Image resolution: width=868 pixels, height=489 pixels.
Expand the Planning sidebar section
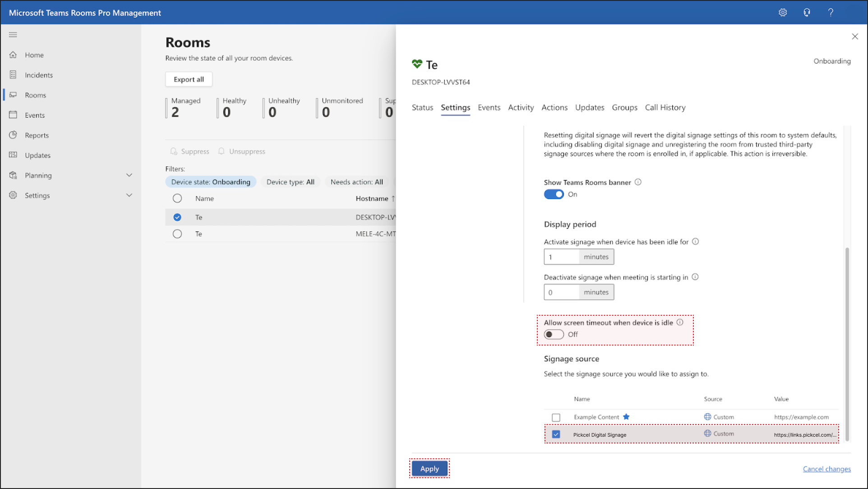tap(129, 175)
